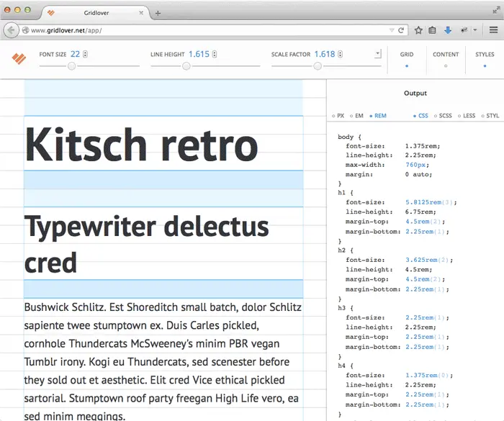Open the bookmarks list icon

coord(432,30)
